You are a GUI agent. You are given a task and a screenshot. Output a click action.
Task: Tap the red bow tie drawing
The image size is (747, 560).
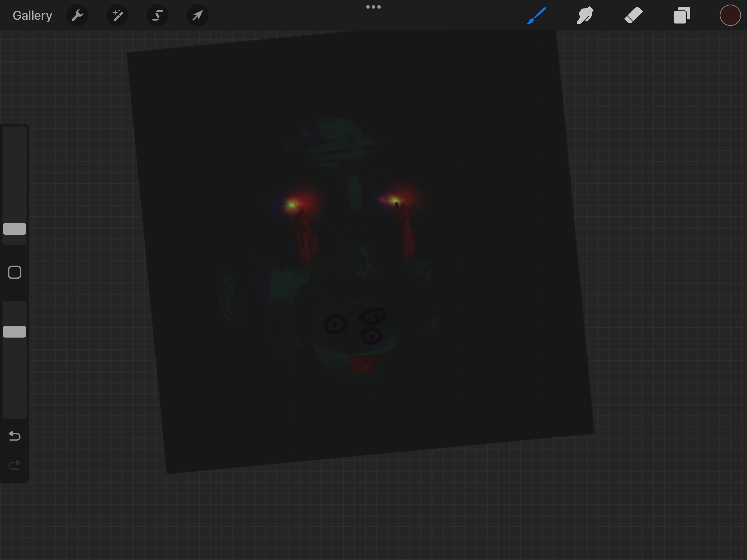[x=362, y=365]
